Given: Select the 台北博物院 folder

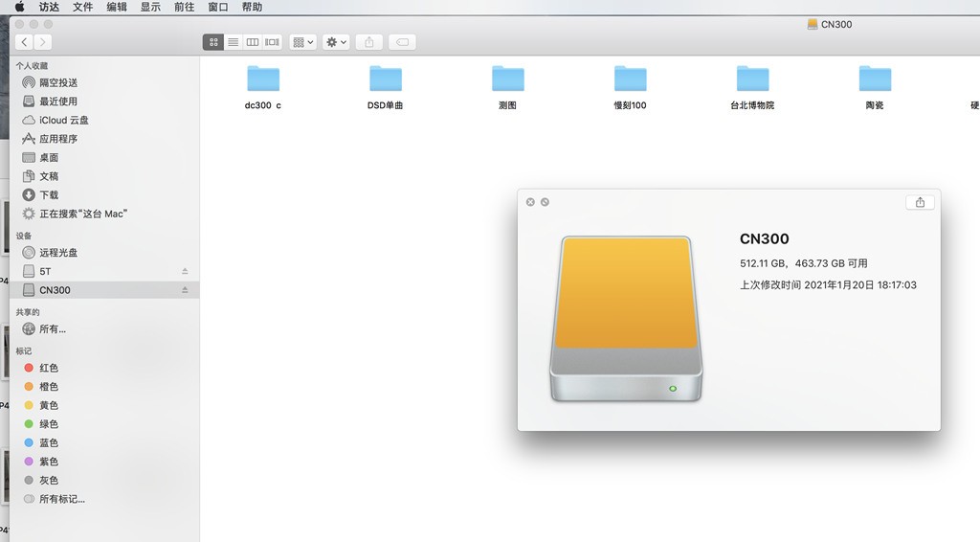Looking at the screenshot, I should (752, 86).
